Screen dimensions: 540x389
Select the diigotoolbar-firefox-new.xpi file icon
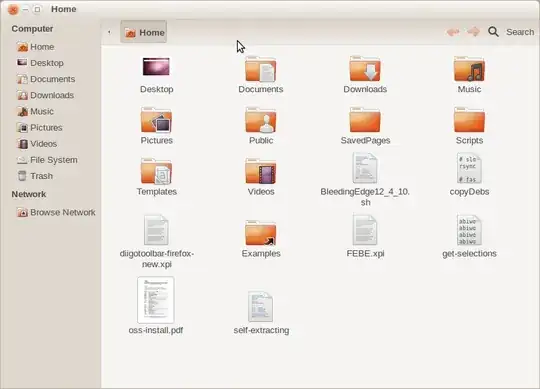click(x=156, y=230)
